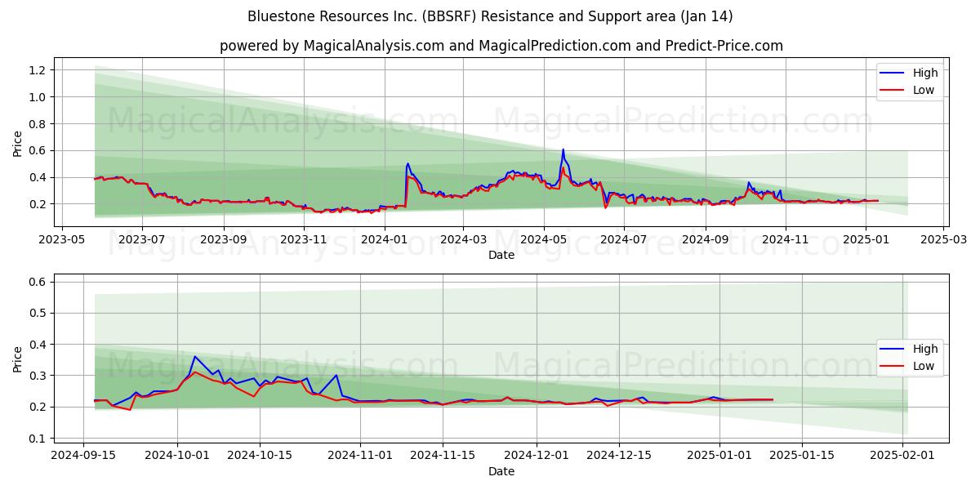Click top chart x-axis label '2024-05'
Image resolution: width=980 pixels, height=490 pixels.
(543, 240)
